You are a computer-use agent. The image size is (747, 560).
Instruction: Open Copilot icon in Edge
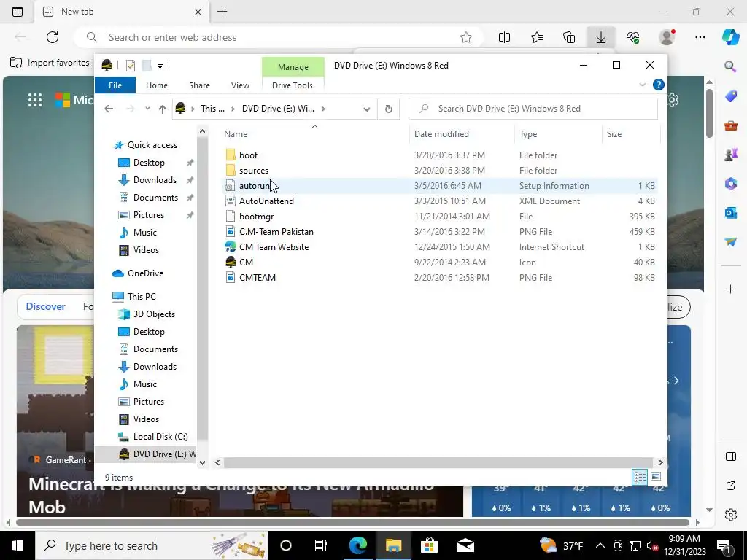click(730, 37)
